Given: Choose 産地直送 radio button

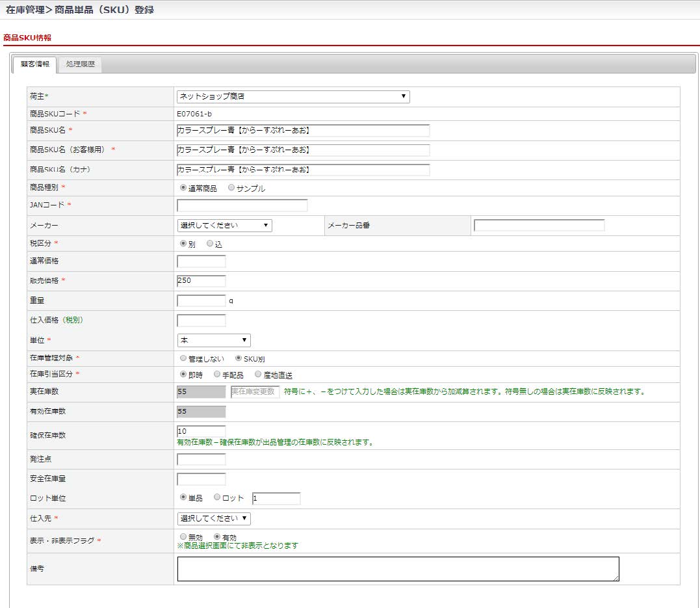Looking at the screenshot, I should pyautogui.click(x=258, y=375).
